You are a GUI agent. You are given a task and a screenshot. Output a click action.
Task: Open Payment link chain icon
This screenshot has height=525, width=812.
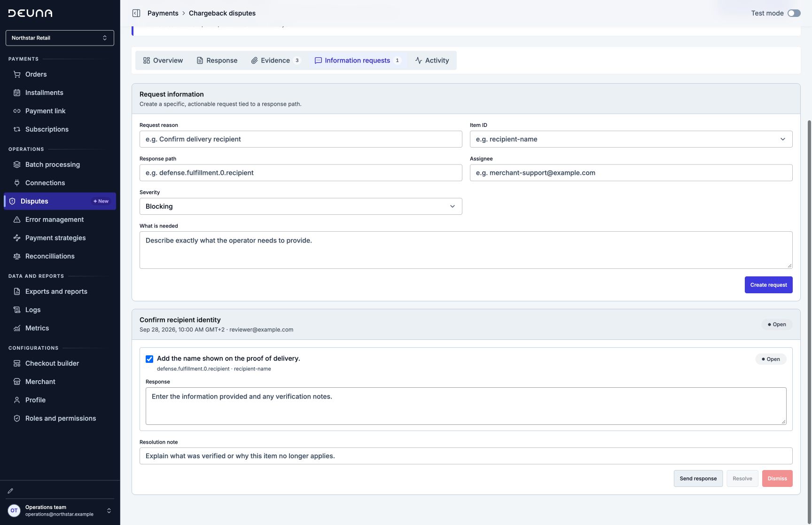[x=17, y=111]
